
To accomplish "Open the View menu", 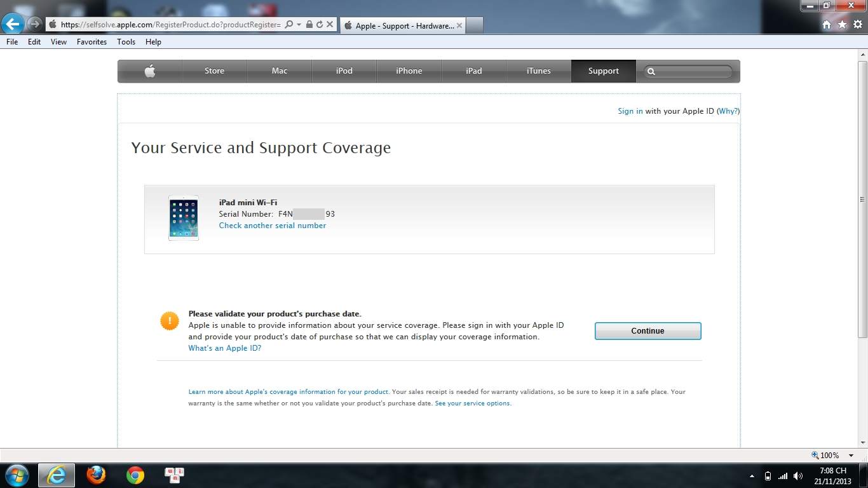I will click(58, 42).
